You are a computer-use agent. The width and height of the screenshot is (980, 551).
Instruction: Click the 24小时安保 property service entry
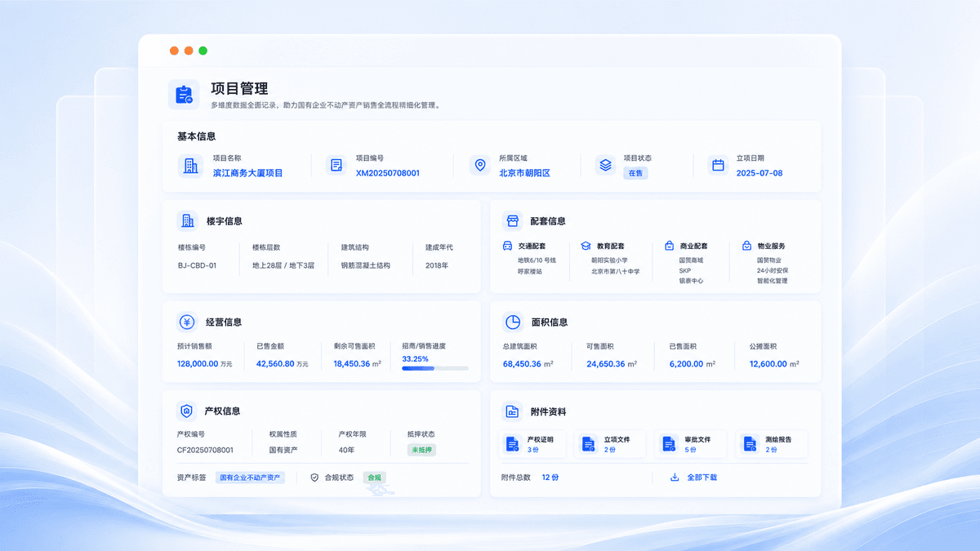(773, 270)
